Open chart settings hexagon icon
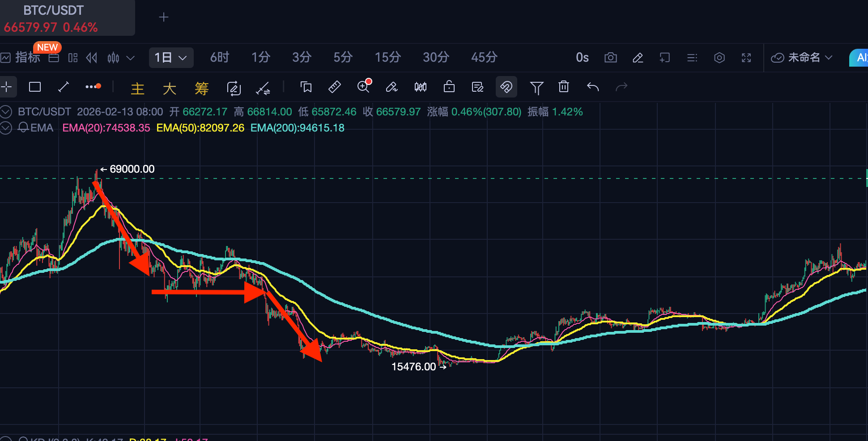Screen dimensions: 868x441 [719, 58]
